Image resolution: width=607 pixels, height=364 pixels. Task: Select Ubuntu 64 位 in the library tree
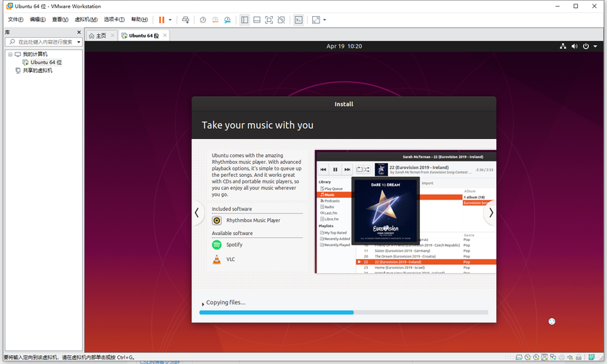(x=46, y=63)
